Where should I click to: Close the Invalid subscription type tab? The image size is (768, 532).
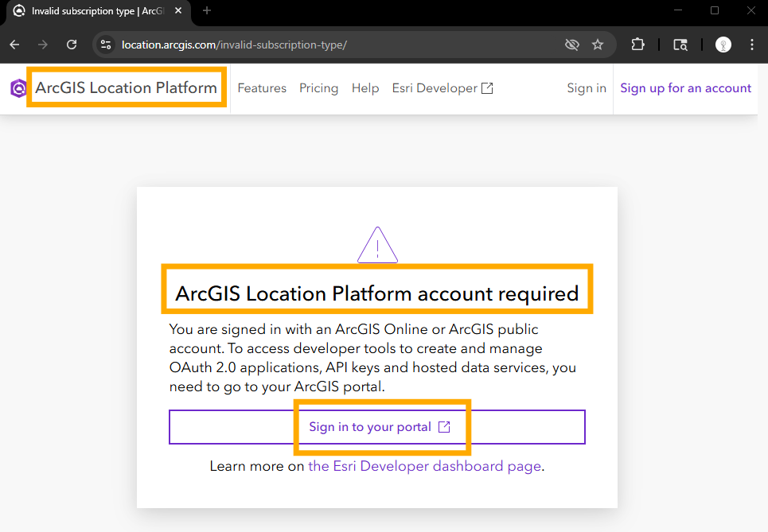tap(178, 10)
